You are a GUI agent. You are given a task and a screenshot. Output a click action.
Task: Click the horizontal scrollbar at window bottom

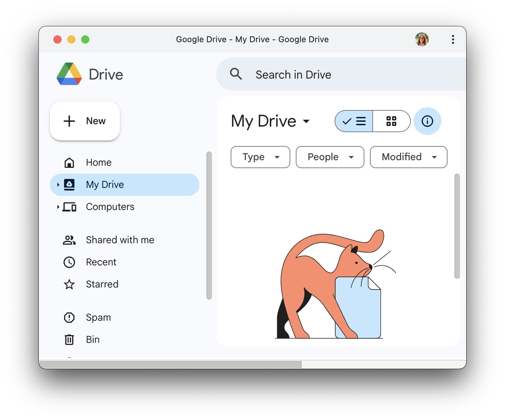pyautogui.click(x=170, y=364)
